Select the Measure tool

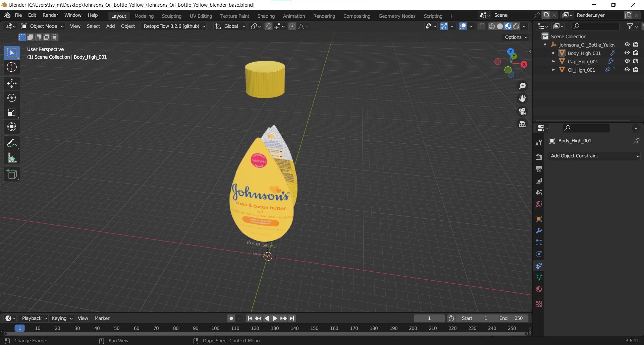[12, 158]
